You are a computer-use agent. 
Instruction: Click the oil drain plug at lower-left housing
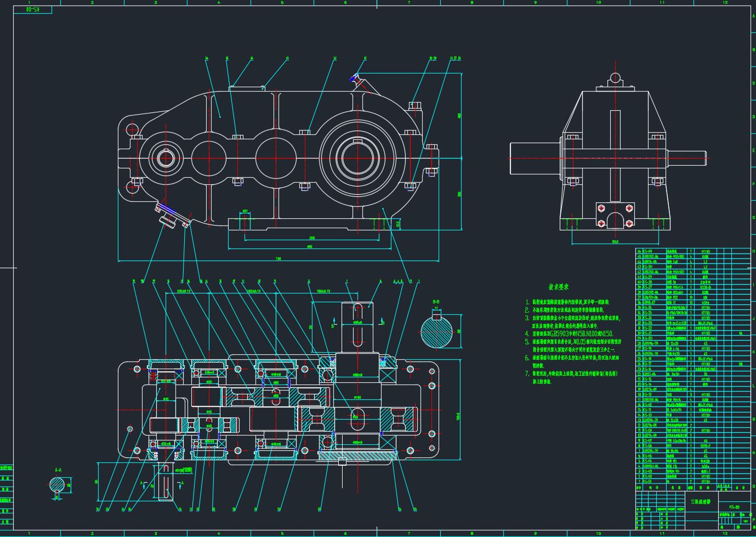pos(170,215)
